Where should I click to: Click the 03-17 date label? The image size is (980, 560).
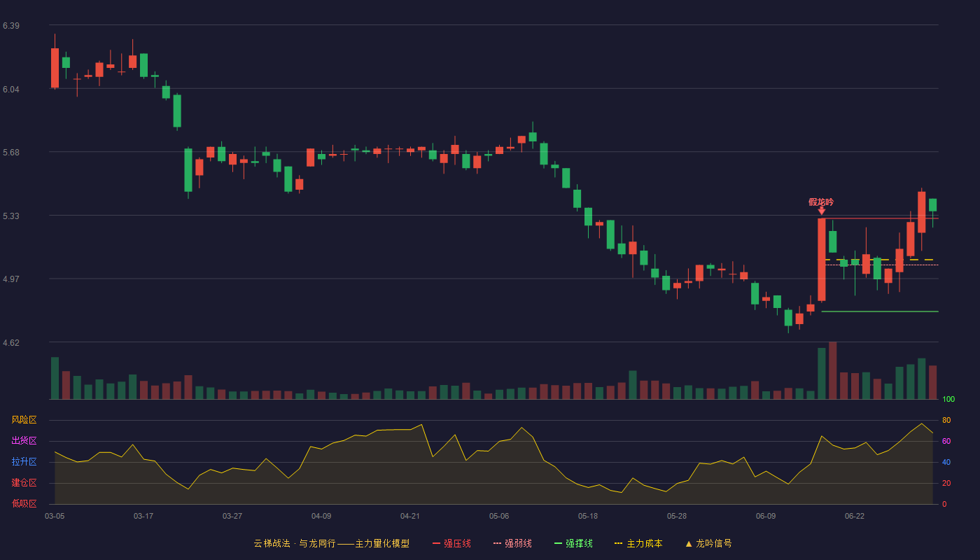[143, 516]
